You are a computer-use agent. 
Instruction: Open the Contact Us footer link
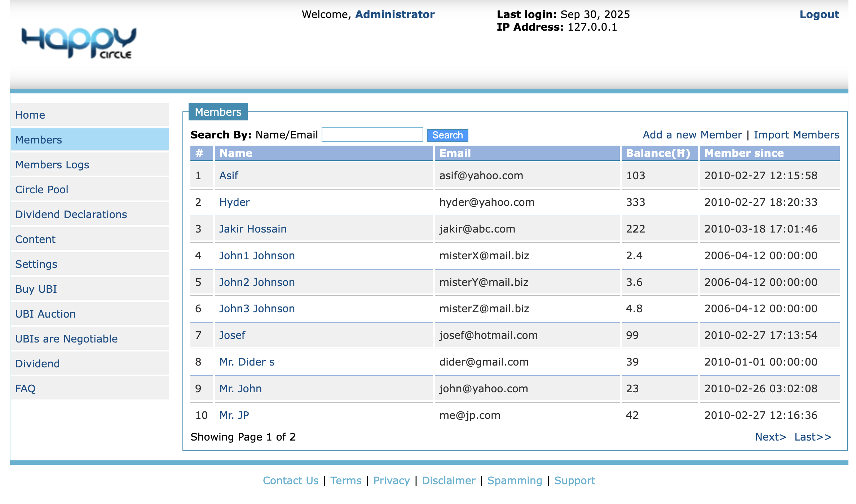(291, 481)
